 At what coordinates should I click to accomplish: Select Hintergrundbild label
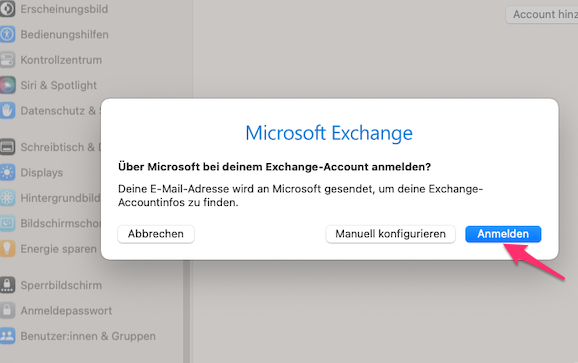[60, 198]
